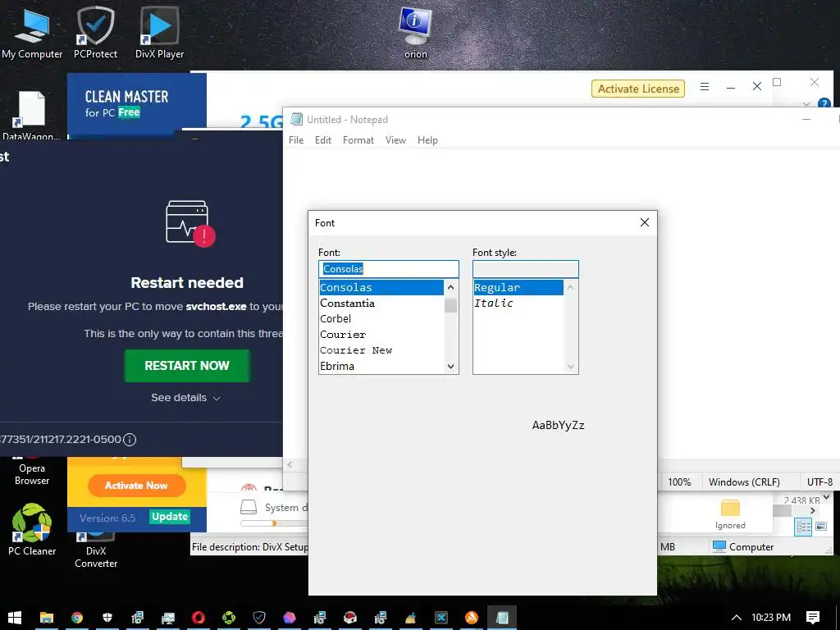
Task: Click Notepad horizontal scrollbar left arrow
Action: 290,464
